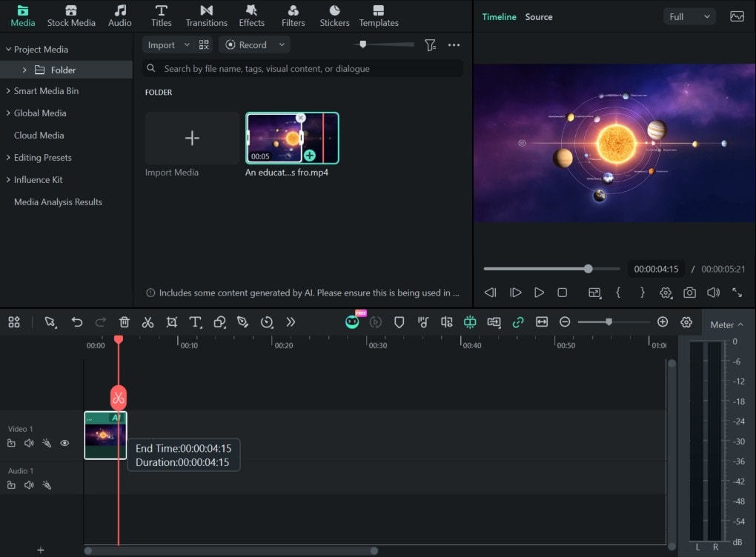756x557 pixels.
Task: Mute the Audio 1 track
Action: coord(29,484)
